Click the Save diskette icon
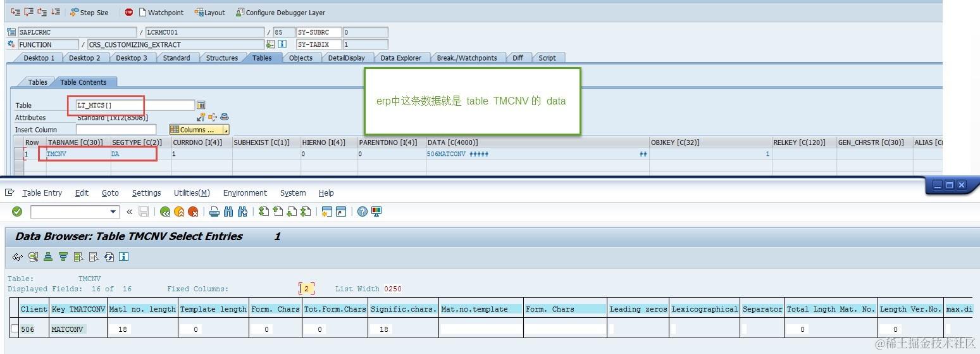Viewport: 980px width, 354px height. pos(144,212)
